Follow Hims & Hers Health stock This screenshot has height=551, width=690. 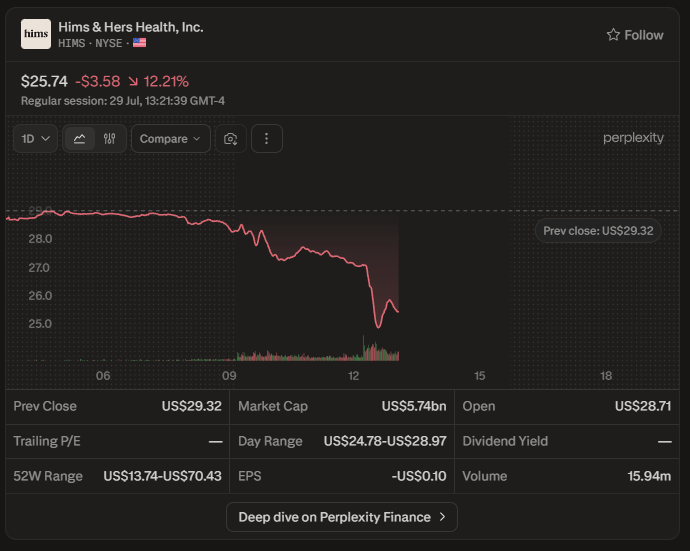point(635,35)
